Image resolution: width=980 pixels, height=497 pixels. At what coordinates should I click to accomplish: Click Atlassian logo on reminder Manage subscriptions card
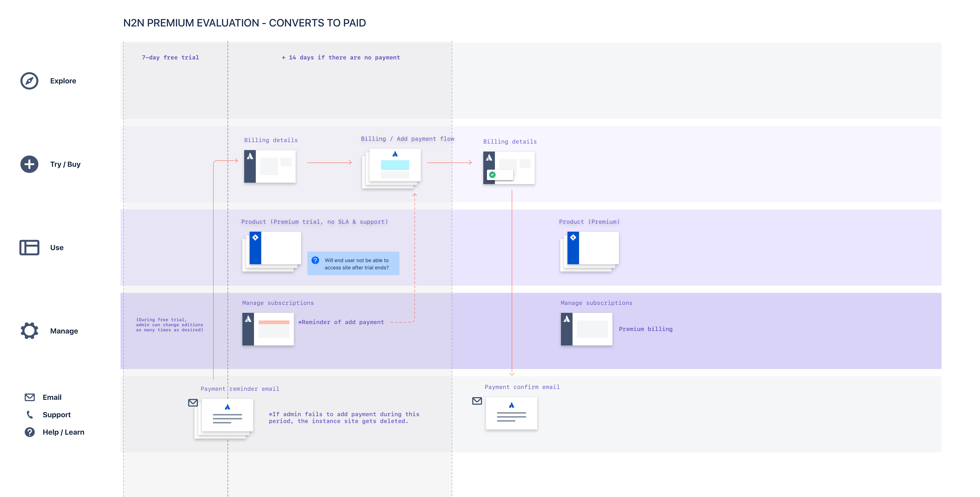pos(248,319)
